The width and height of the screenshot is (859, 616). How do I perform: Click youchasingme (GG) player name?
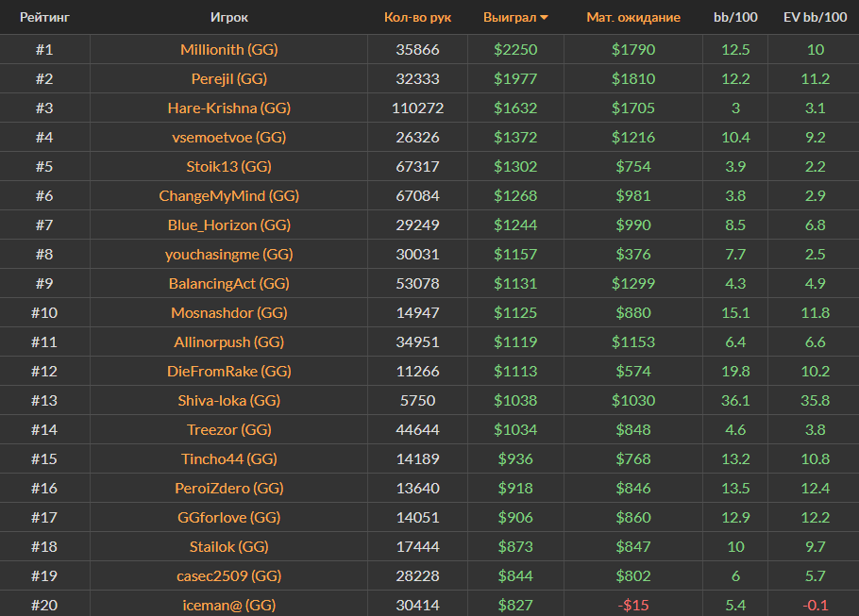[x=229, y=254]
